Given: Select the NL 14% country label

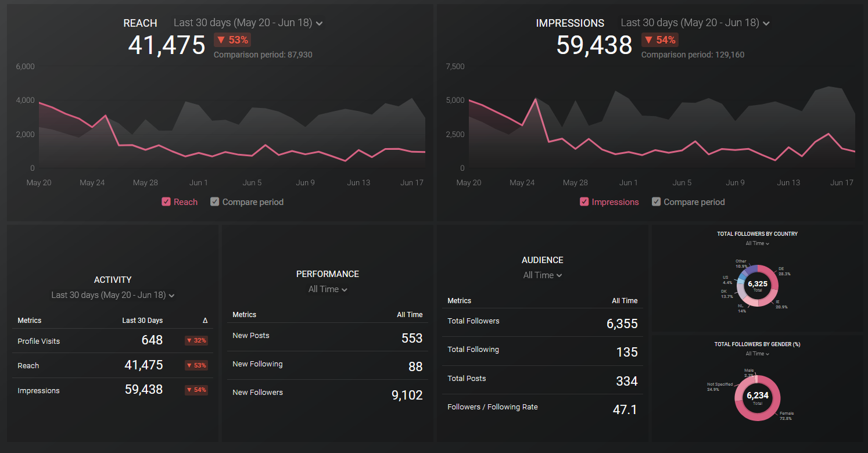Looking at the screenshot, I should pos(742,308).
